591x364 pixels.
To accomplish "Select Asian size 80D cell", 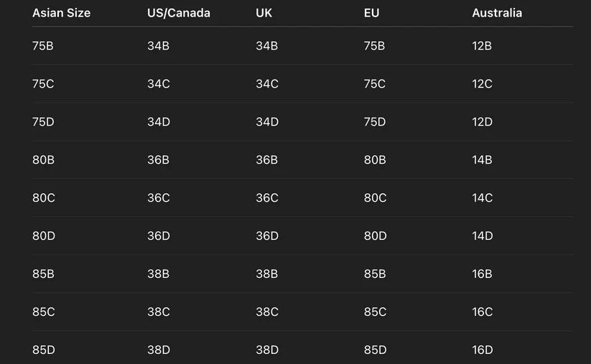I will [44, 236].
